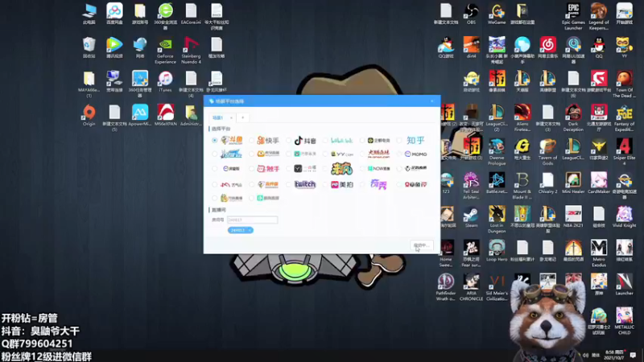Open the ARIA CHRONICLE desktop icon
644x362 pixels.
point(471,287)
